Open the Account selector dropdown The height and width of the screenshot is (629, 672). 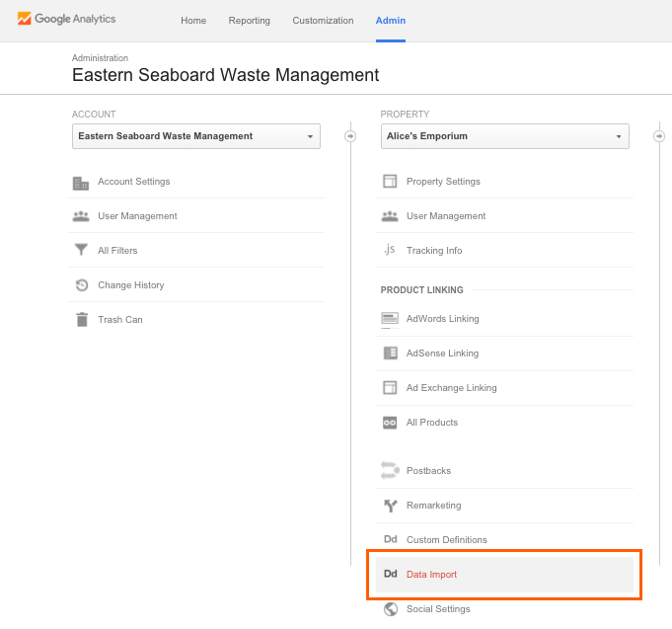point(196,136)
